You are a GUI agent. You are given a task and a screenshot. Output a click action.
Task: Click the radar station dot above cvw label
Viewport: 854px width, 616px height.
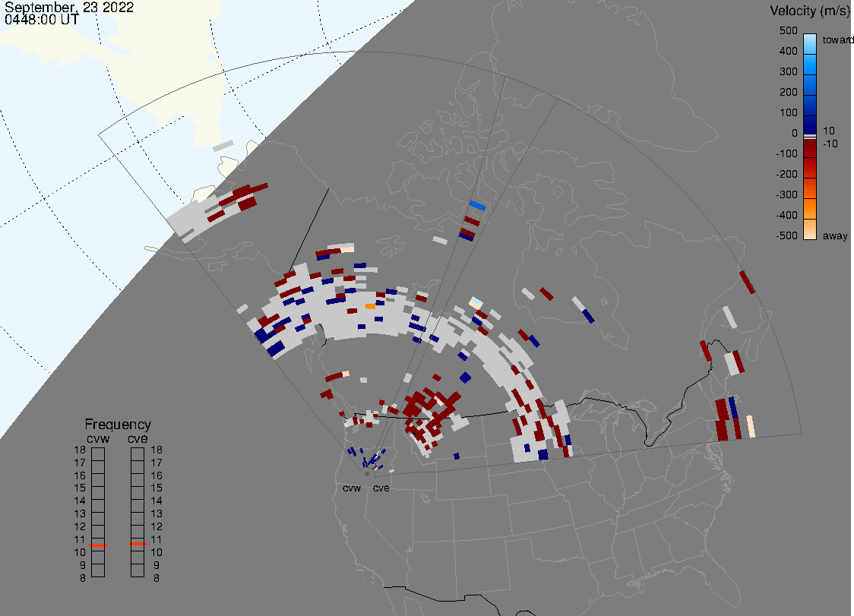[367, 474]
